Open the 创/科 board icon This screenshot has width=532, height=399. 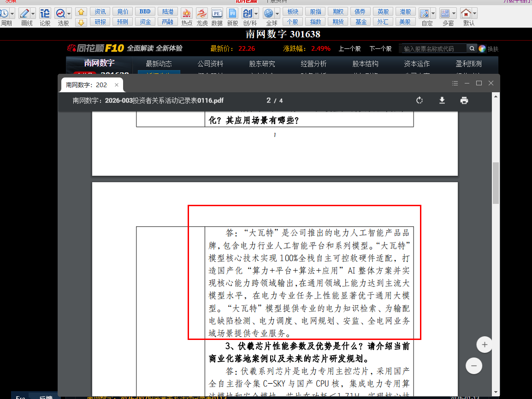[248, 13]
